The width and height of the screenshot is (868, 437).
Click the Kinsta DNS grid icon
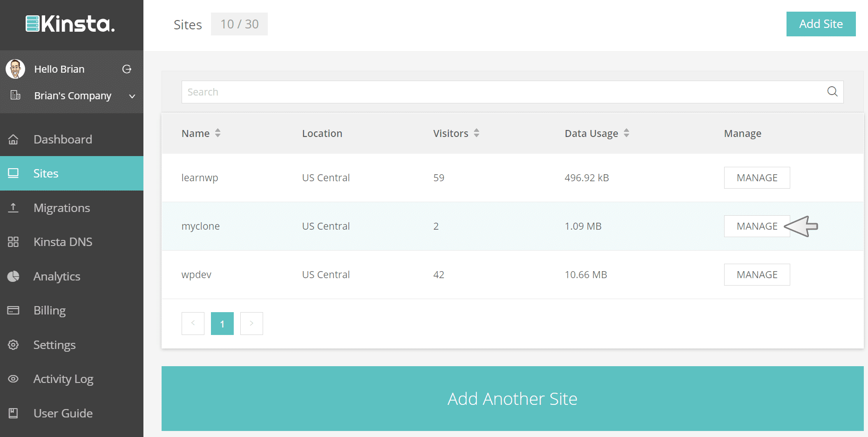coord(14,242)
